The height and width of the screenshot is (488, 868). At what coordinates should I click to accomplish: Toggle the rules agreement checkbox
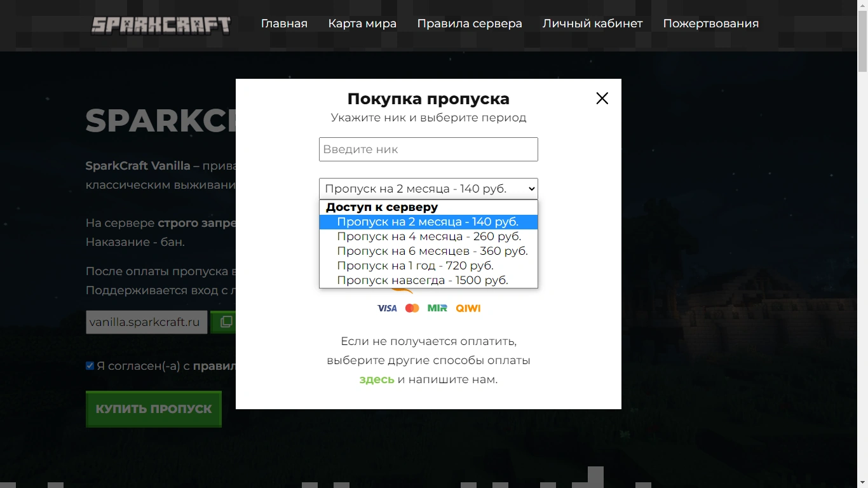pos(90,365)
